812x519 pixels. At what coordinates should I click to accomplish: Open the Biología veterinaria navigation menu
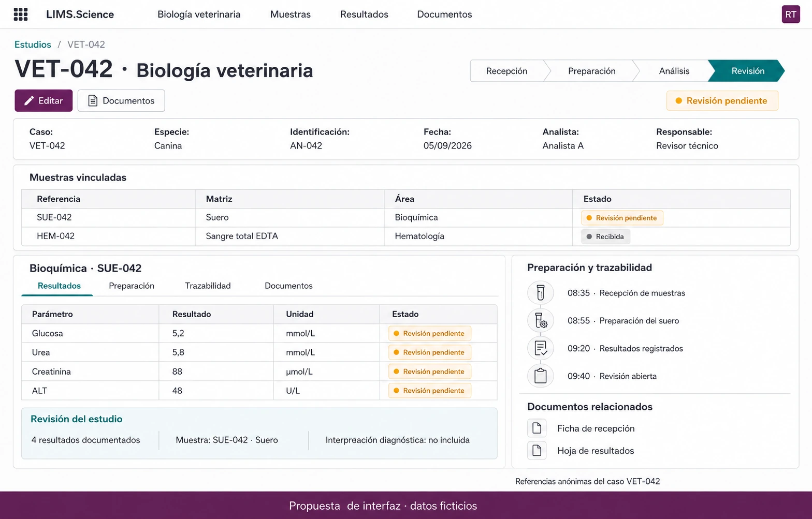click(x=199, y=14)
